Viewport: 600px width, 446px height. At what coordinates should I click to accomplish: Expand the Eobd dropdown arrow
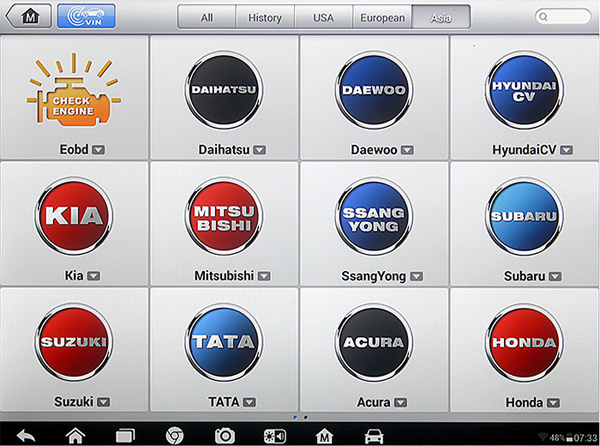click(x=98, y=150)
